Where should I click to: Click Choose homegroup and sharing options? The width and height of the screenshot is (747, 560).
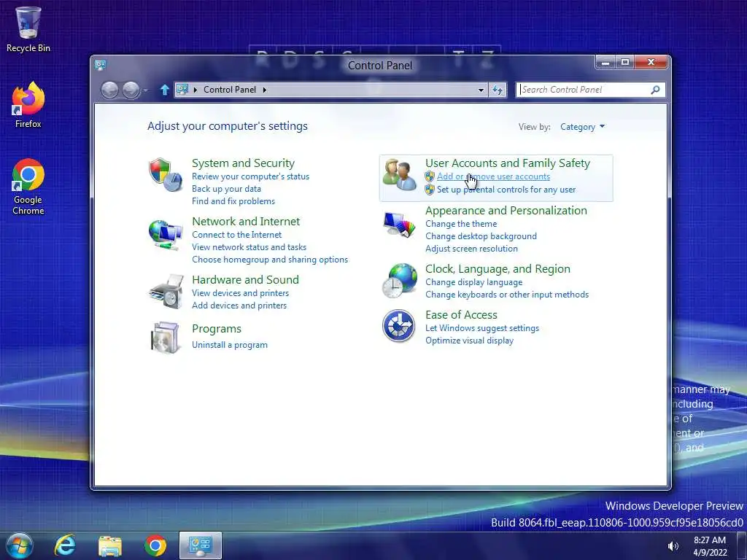click(x=270, y=259)
